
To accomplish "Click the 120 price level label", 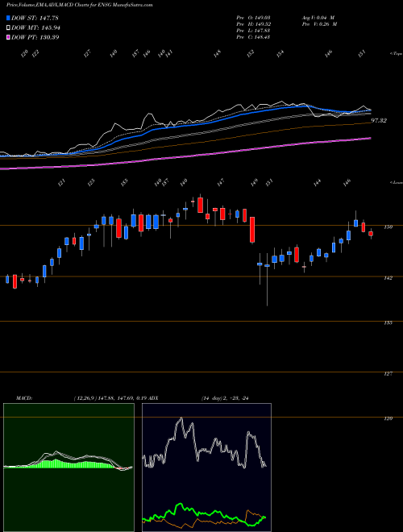I will pos(388,418).
